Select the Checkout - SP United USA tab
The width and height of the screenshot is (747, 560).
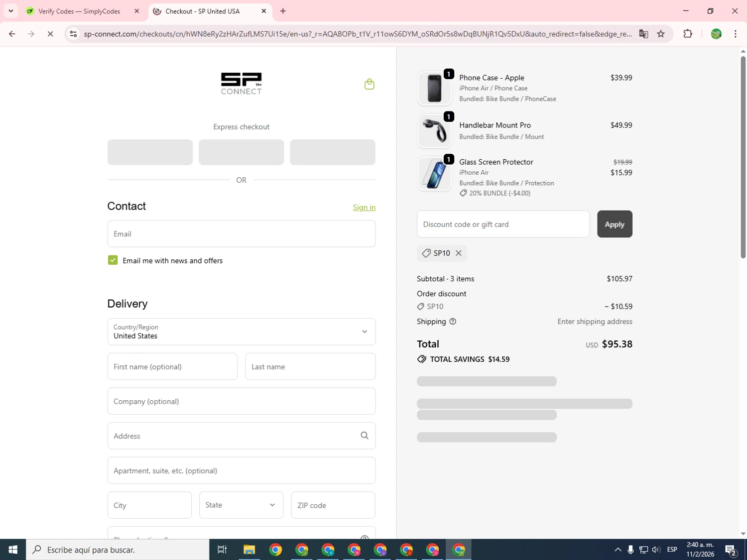coord(203,11)
